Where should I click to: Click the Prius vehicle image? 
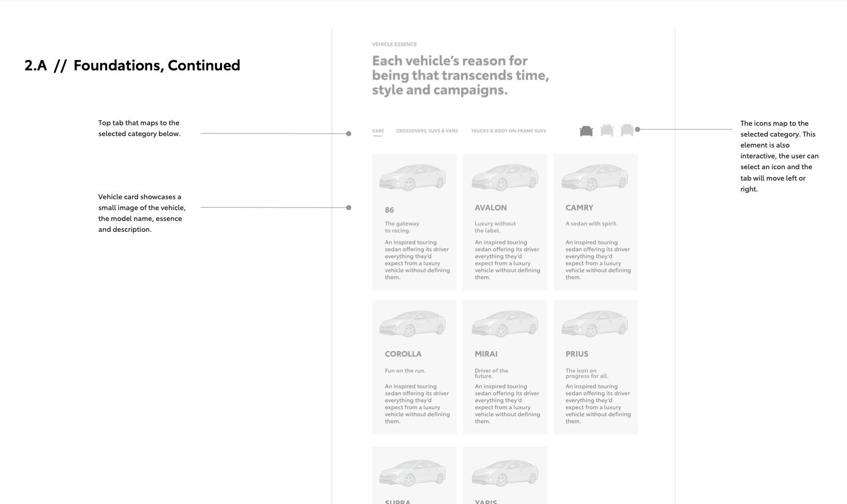595,324
